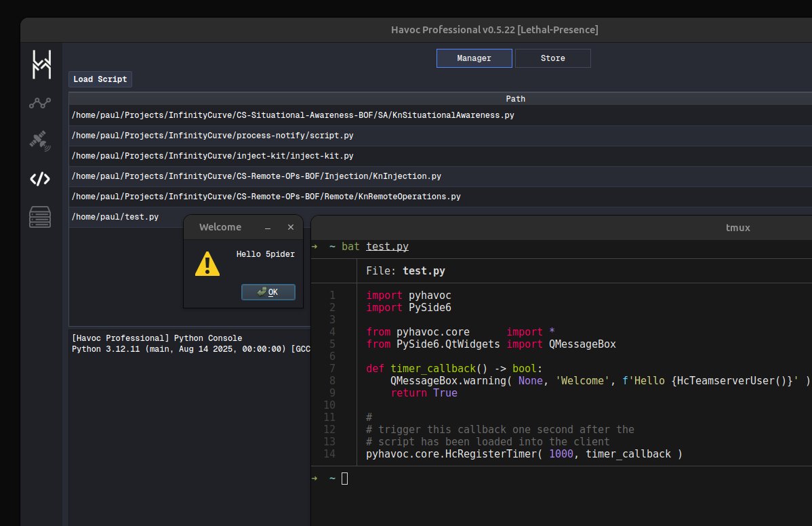Click the tmux shell prompt cursor

coord(345,479)
